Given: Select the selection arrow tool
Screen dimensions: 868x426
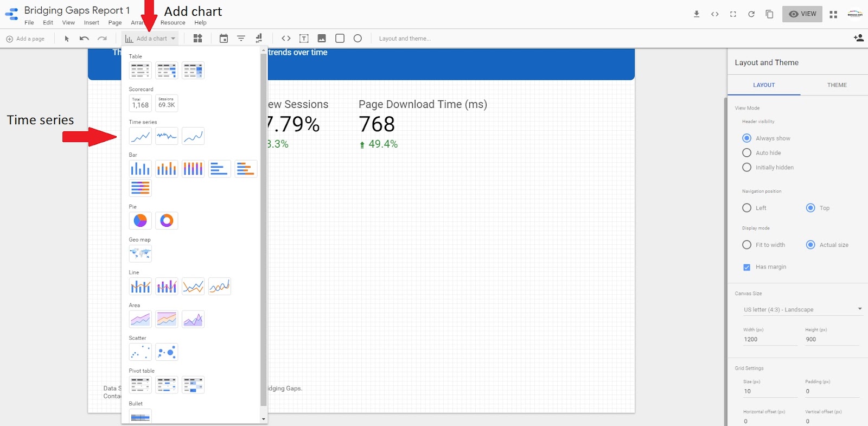Looking at the screenshot, I should click(67, 39).
